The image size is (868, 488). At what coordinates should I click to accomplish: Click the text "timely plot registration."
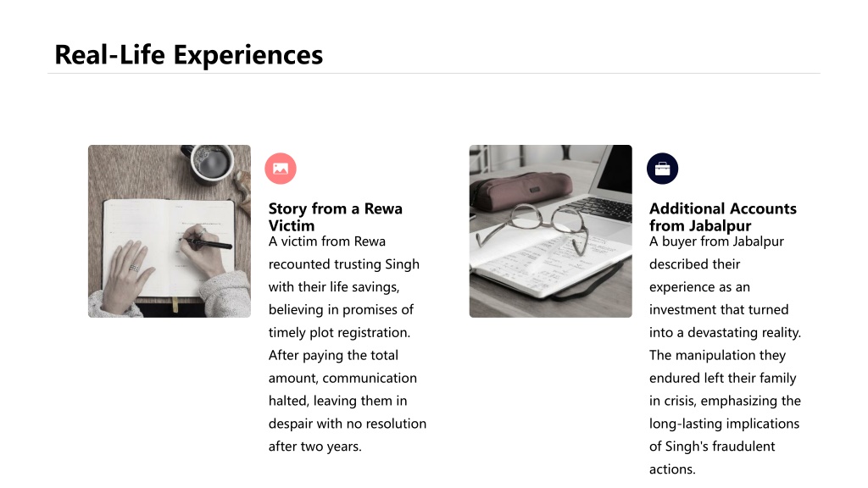(x=339, y=332)
